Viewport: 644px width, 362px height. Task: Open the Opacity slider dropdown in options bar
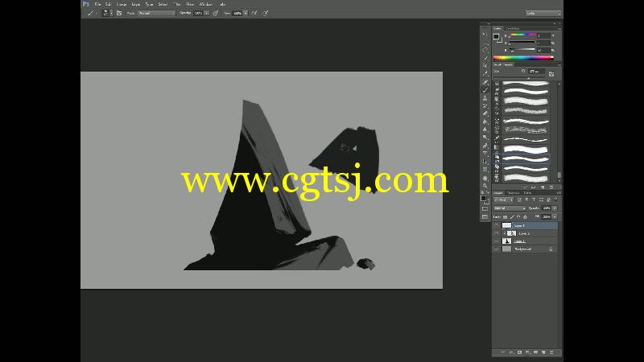point(207,13)
